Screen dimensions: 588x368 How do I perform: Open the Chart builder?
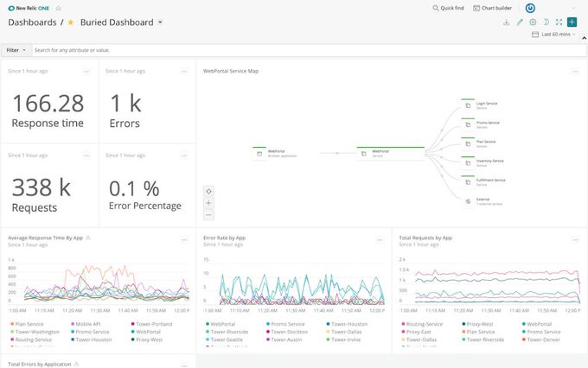point(492,8)
